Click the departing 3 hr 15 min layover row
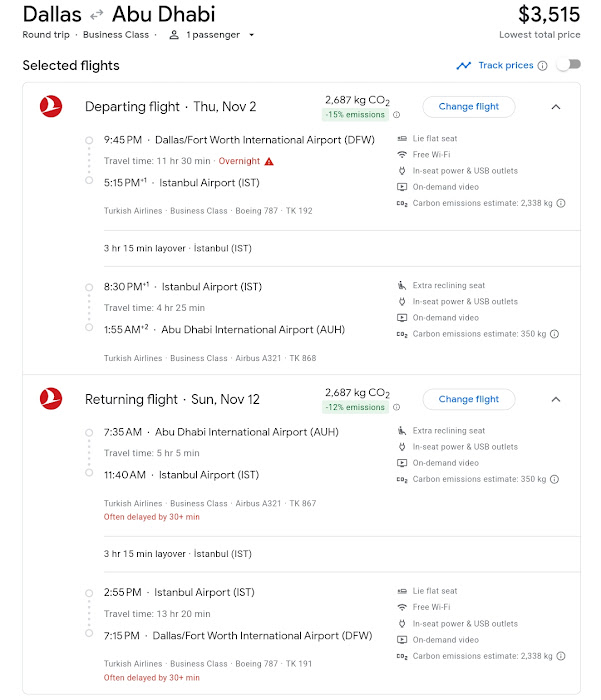The image size is (601, 700). point(342,248)
